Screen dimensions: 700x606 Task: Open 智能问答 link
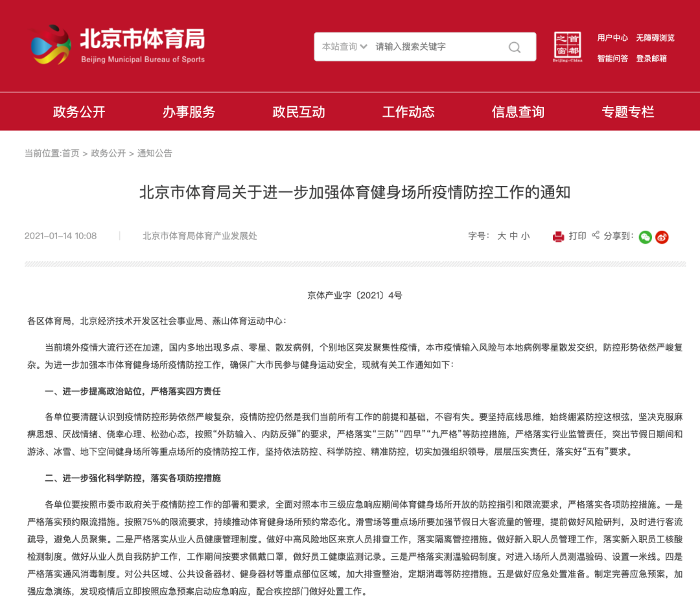point(612,58)
